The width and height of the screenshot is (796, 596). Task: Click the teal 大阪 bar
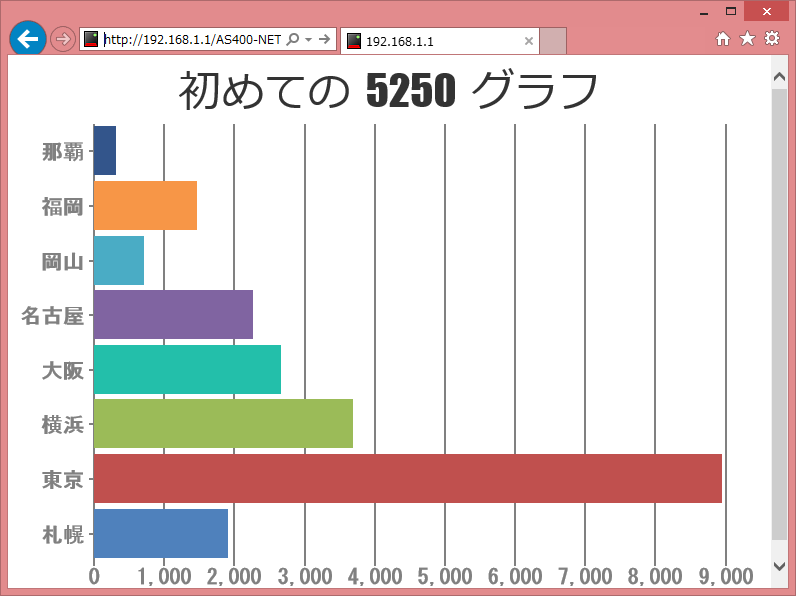tap(187, 369)
